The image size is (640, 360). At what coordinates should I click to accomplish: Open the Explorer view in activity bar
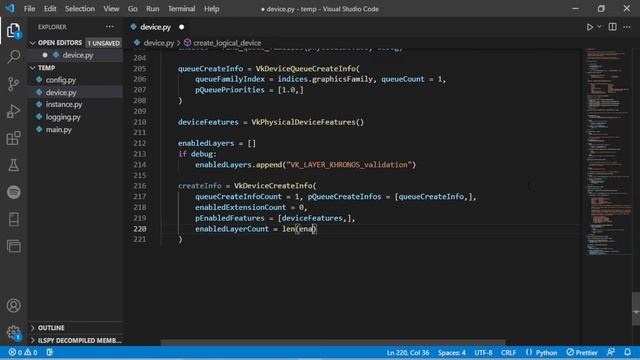click(x=13, y=30)
